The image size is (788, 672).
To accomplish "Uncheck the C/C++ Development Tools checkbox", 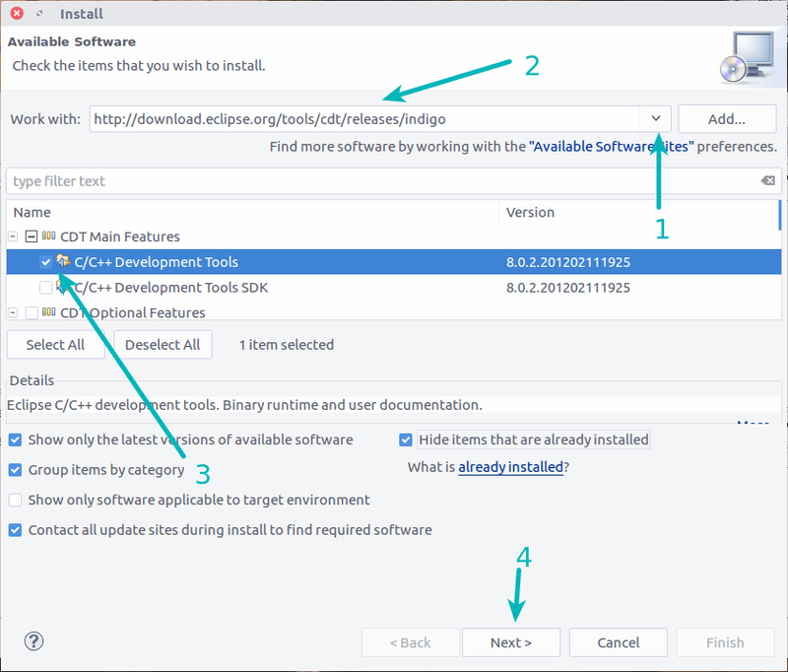I will [x=45, y=262].
